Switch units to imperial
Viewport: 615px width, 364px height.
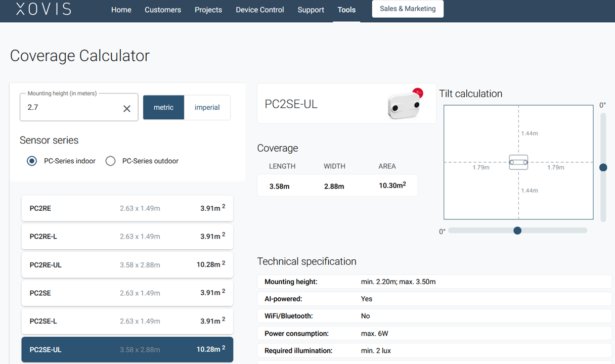coord(207,107)
